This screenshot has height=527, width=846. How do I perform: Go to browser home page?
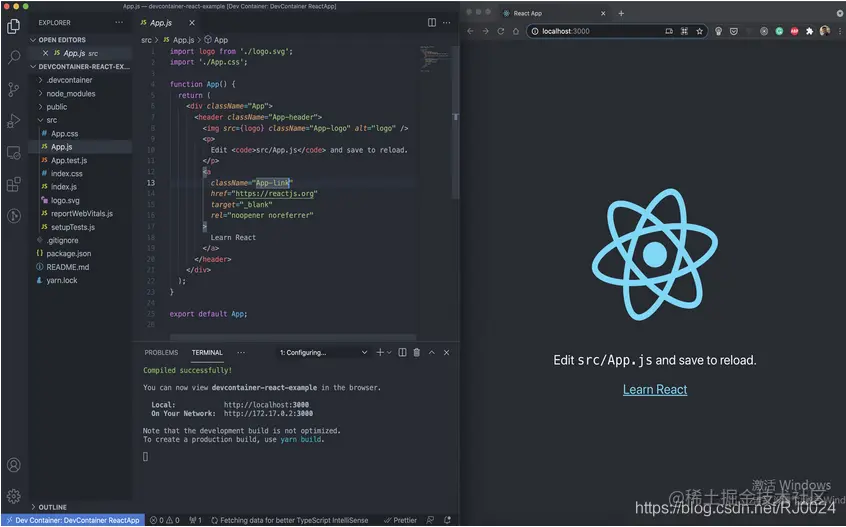(516, 31)
